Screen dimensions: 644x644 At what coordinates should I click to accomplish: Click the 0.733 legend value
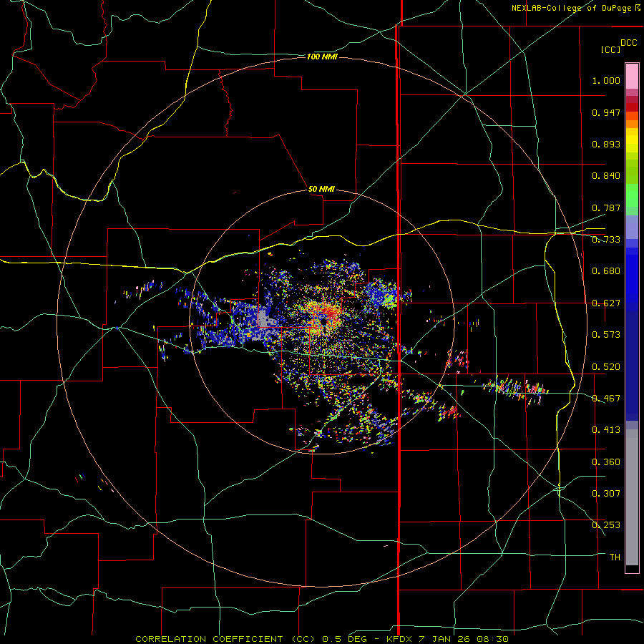coord(606,240)
